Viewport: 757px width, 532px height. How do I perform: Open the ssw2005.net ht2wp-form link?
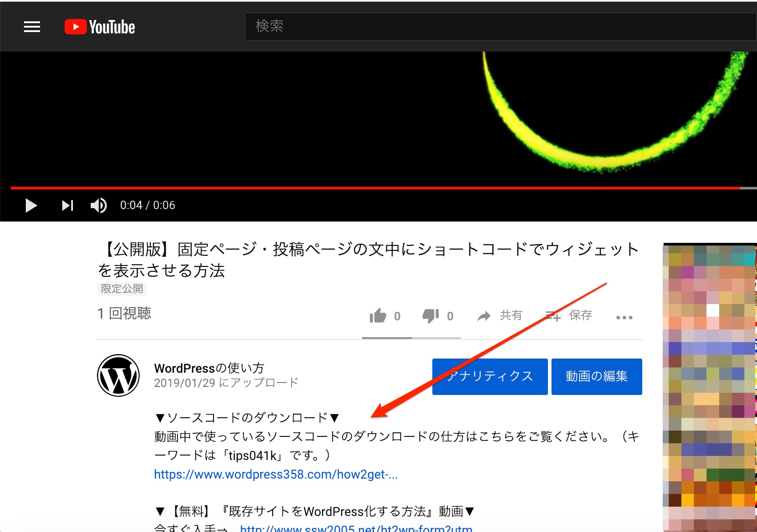(356, 528)
